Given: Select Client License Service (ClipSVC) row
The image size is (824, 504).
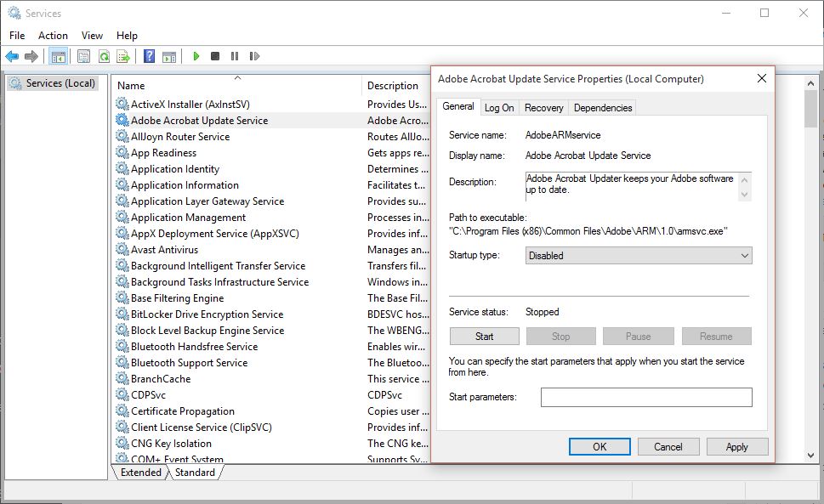Looking at the screenshot, I should click(x=271, y=428).
